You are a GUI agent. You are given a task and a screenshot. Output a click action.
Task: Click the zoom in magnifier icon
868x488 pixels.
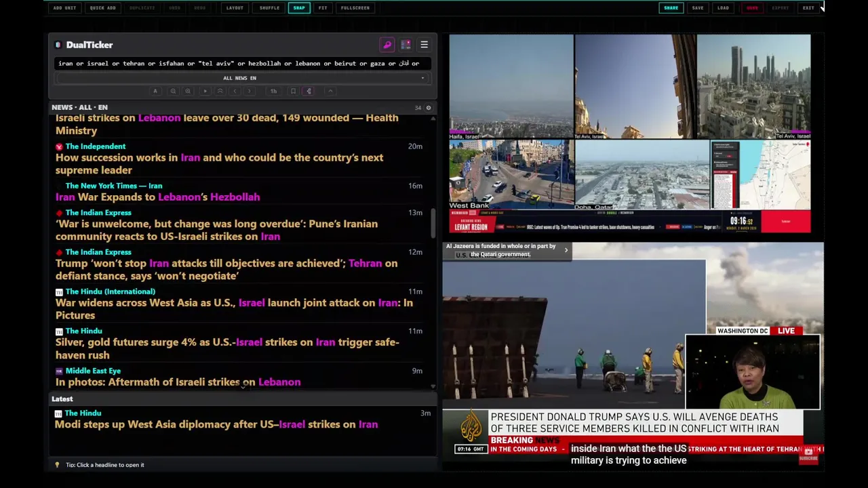pos(188,91)
